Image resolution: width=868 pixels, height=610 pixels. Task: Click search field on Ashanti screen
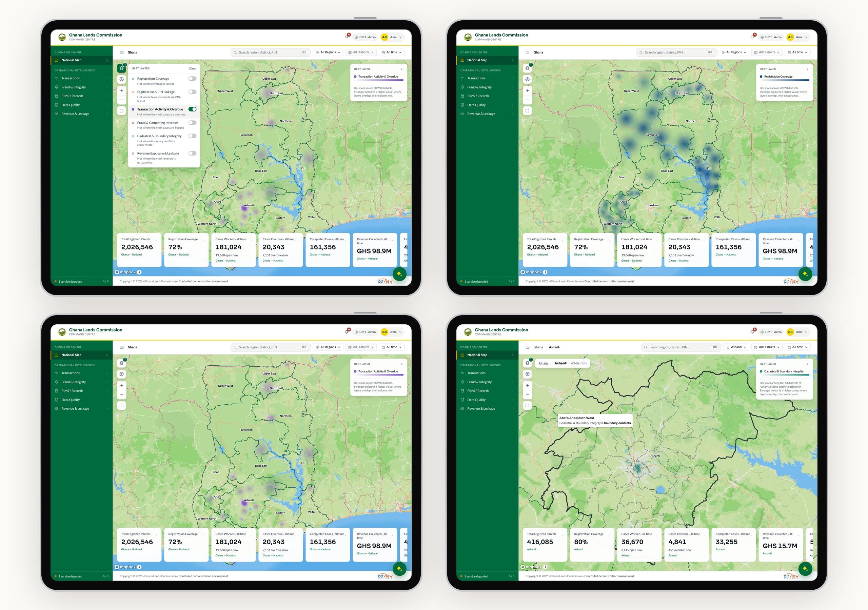pyautogui.click(x=681, y=347)
